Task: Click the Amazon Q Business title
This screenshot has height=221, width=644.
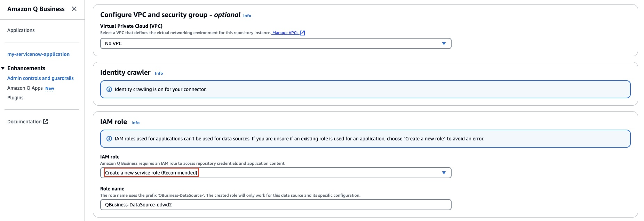Action: (x=36, y=9)
